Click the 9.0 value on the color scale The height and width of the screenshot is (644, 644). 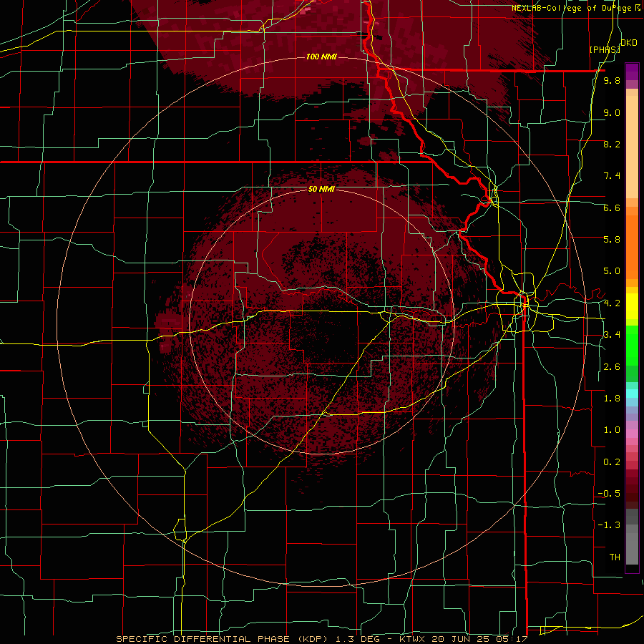point(612,112)
